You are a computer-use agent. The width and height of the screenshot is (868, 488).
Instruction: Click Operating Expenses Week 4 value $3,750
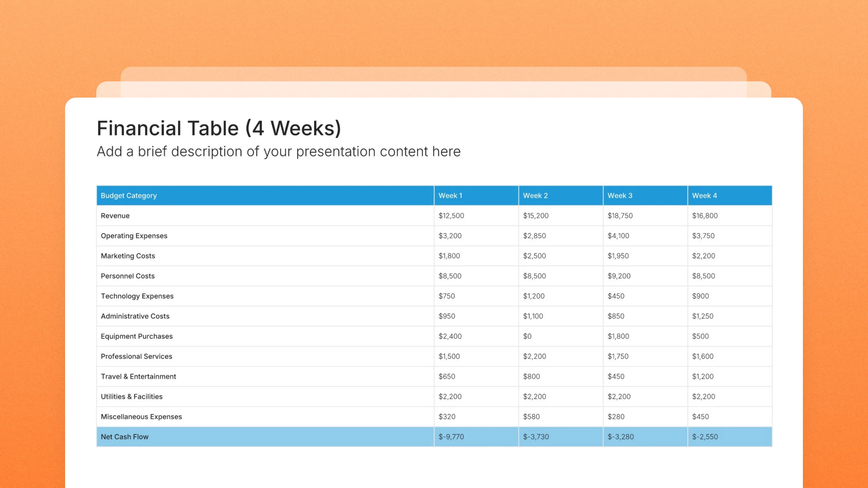[703, 236]
